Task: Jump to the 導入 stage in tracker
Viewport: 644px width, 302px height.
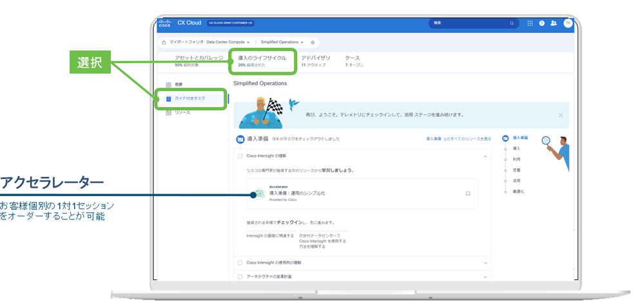Action: [x=516, y=148]
